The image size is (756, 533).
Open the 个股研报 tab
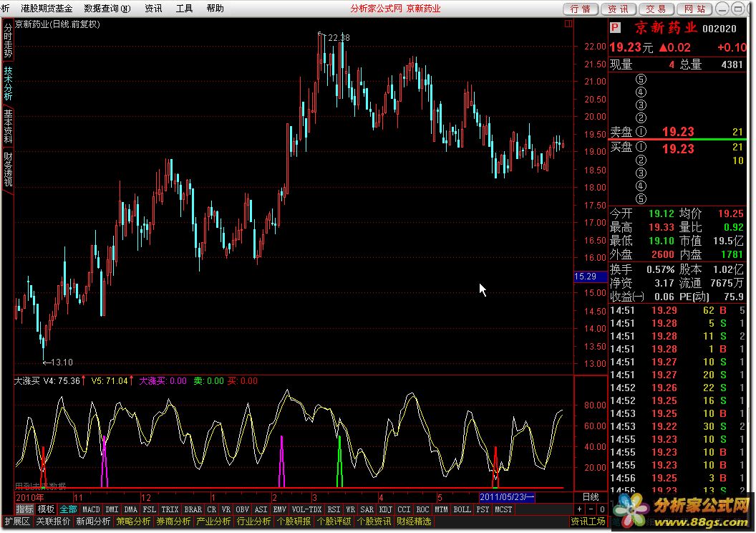tap(294, 522)
